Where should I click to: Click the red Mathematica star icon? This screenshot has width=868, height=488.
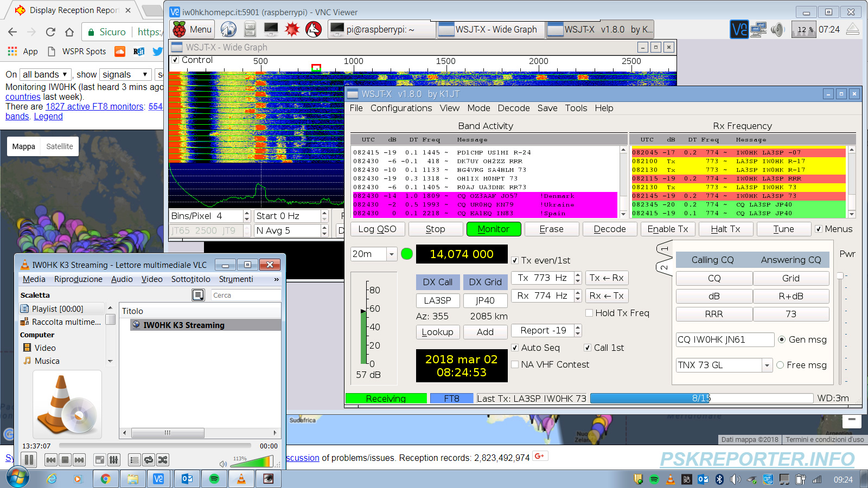point(292,29)
